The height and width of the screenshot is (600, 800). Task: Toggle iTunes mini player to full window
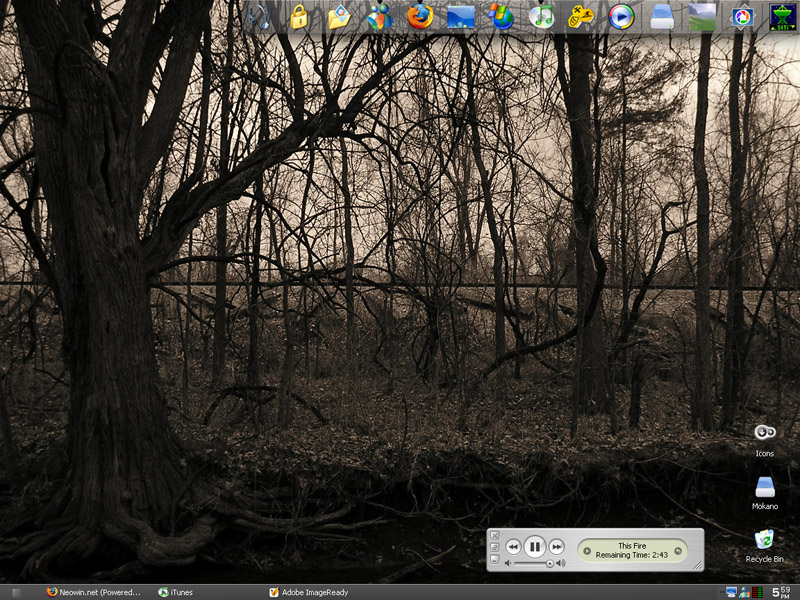coord(495,547)
